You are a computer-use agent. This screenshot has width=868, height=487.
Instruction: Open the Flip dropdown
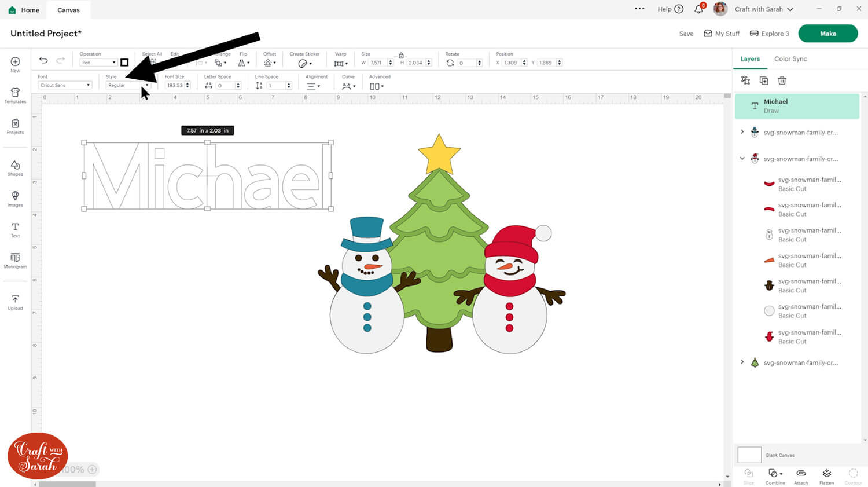244,63
